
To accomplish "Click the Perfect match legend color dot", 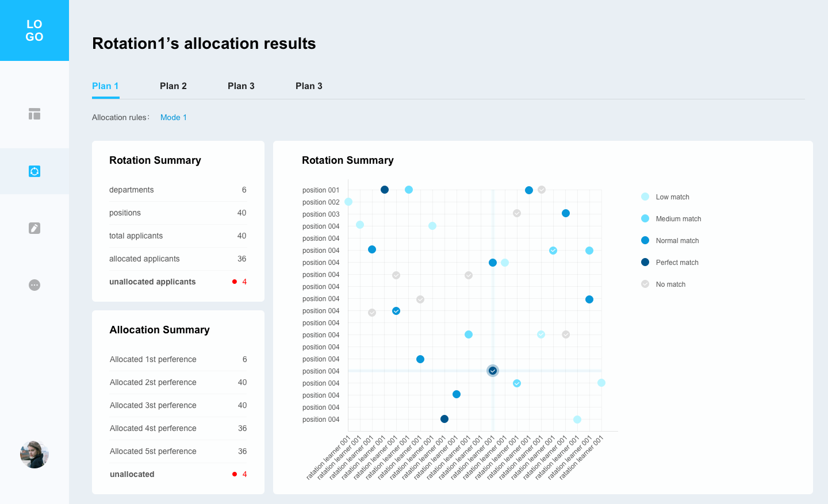I will [x=645, y=263].
